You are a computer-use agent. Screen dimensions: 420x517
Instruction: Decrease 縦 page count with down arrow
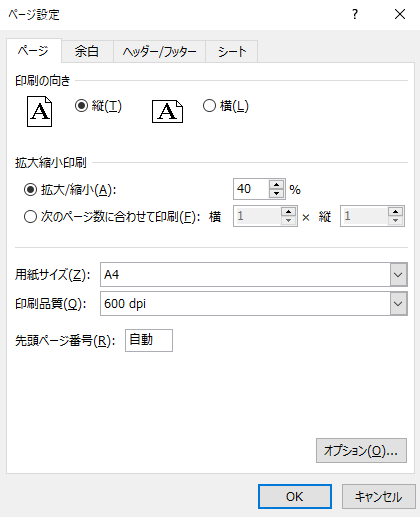tap(396, 220)
